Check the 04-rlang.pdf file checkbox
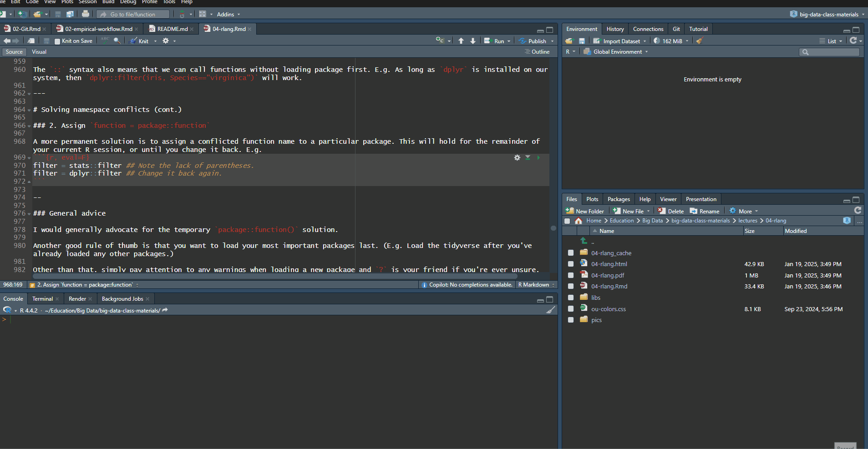Viewport: 868px width, 449px height. click(x=571, y=275)
